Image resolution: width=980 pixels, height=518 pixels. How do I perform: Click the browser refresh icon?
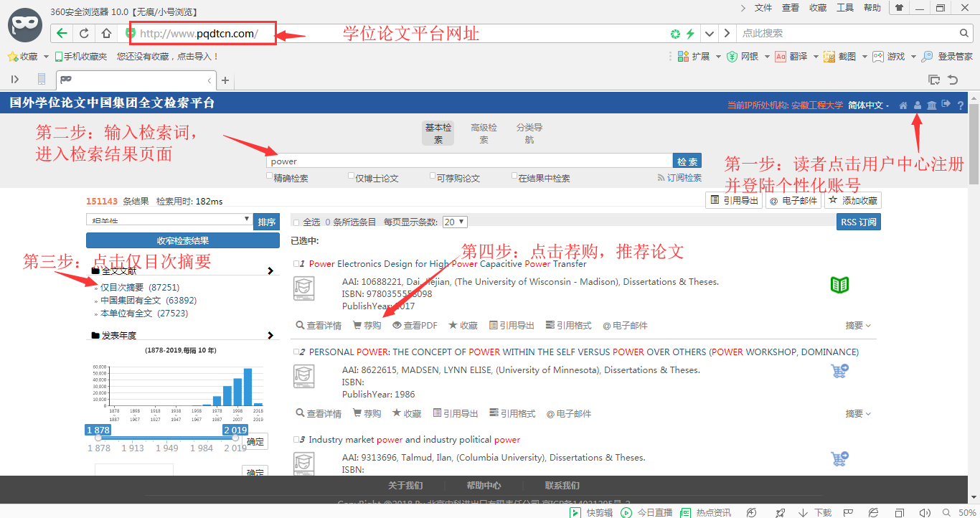(84, 33)
